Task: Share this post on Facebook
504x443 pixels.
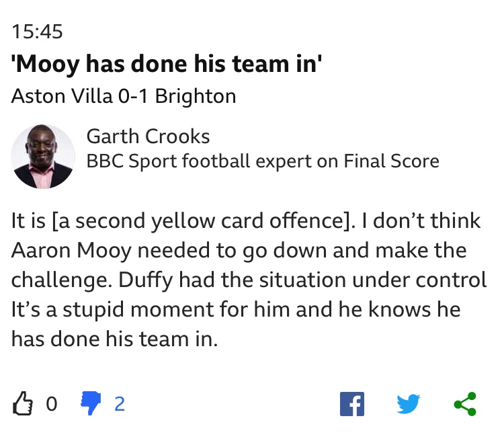Action: (352, 404)
